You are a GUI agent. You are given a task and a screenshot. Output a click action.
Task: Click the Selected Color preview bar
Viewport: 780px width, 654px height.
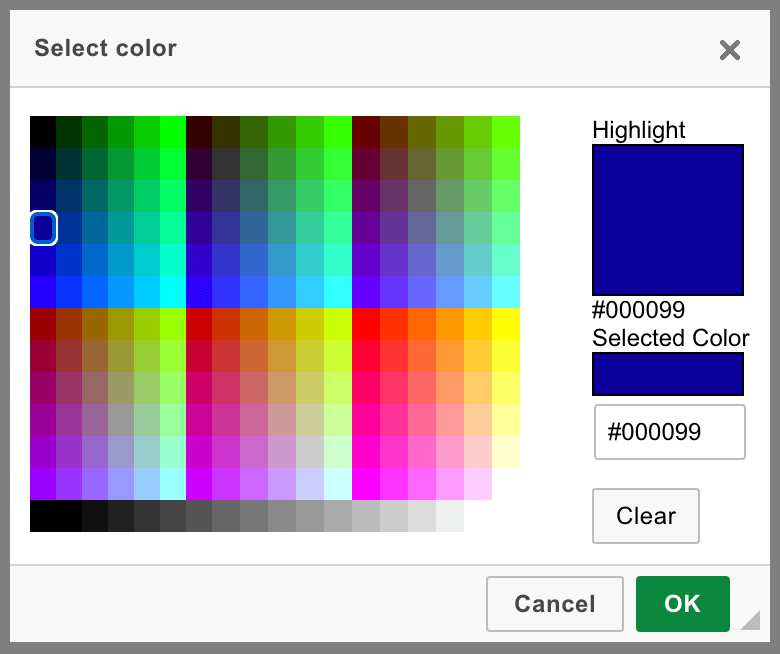[x=668, y=374]
